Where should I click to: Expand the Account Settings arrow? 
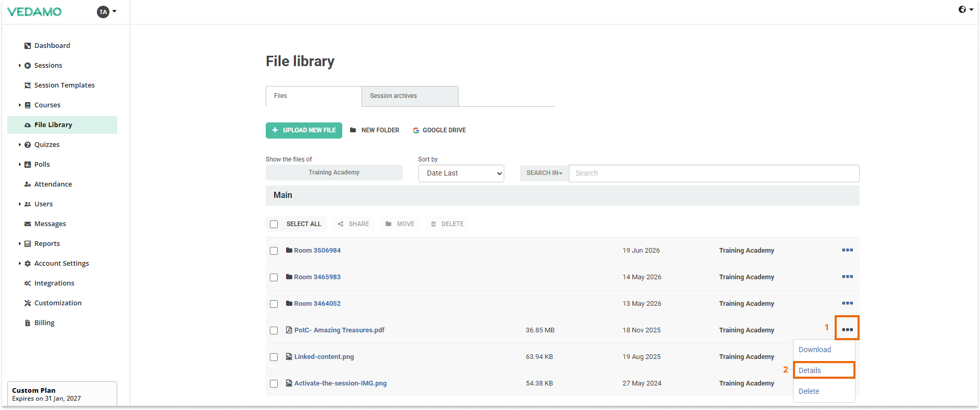[x=20, y=264]
